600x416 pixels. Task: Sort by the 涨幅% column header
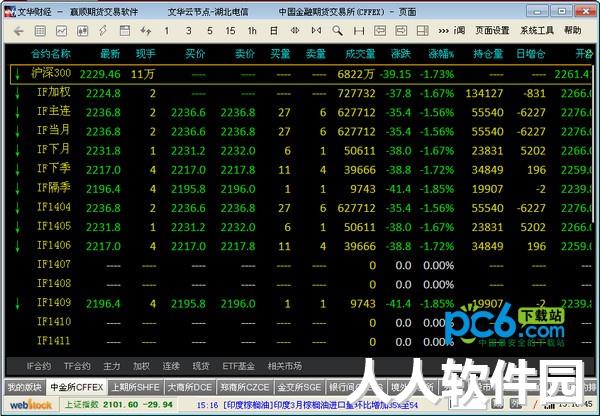click(x=441, y=54)
